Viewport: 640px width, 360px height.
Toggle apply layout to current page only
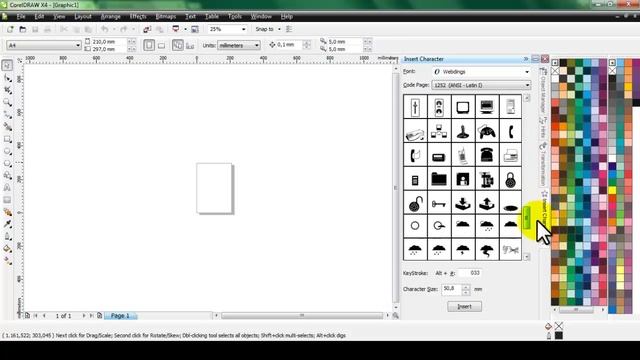pos(190,45)
